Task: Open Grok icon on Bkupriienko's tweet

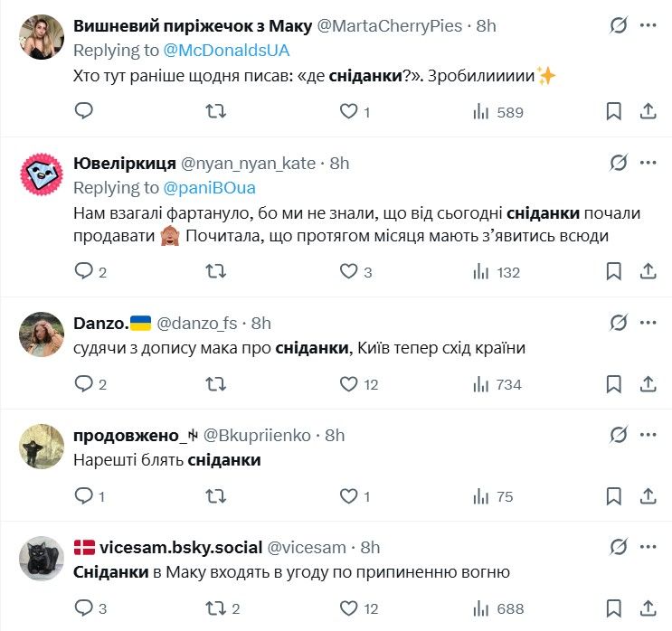Action: [619, 435]
